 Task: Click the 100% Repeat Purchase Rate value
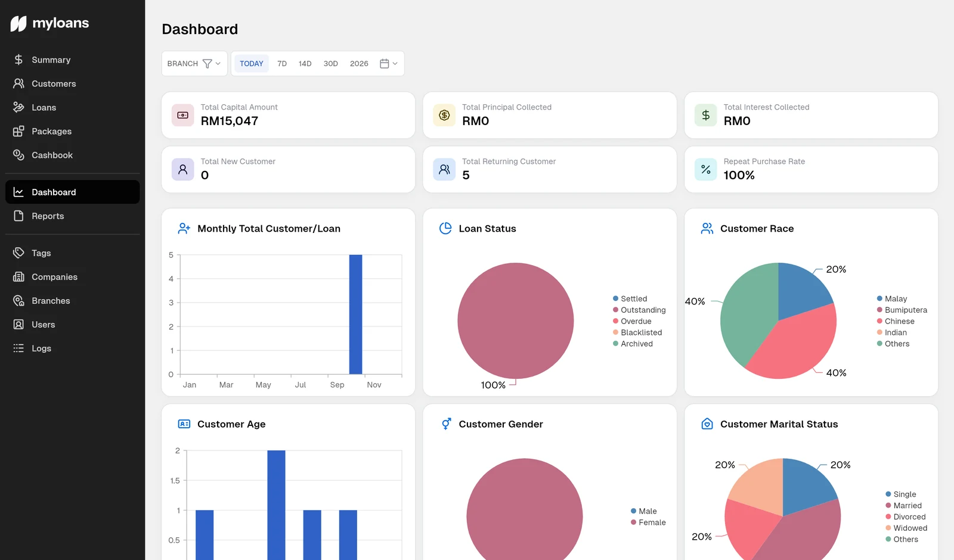(x=739, y=175)
